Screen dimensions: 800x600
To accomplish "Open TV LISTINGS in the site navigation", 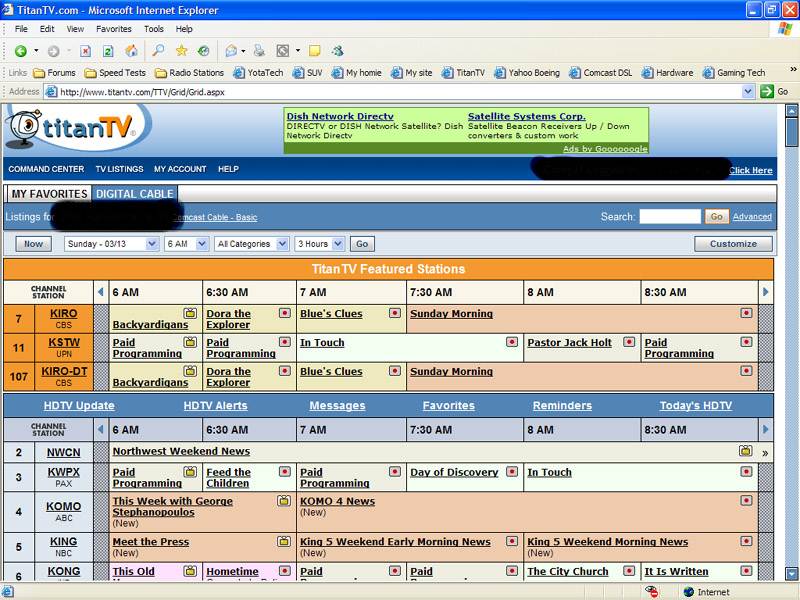I will (119, 169).
